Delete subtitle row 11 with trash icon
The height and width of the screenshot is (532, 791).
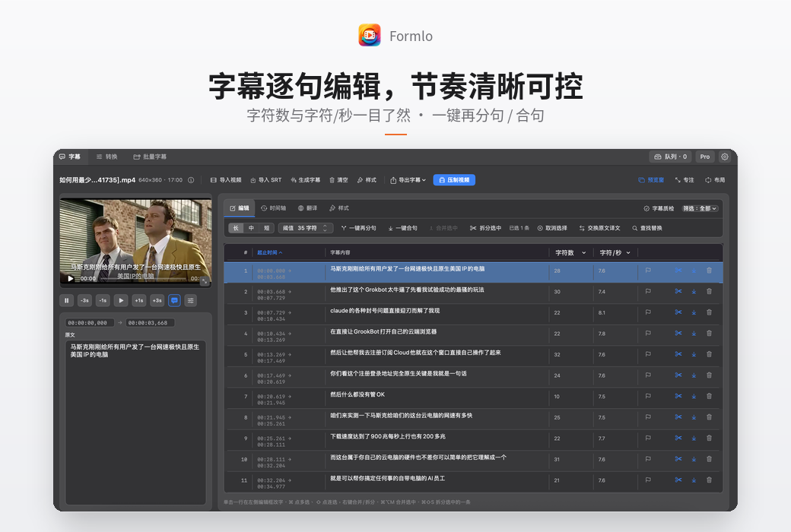pos(709,480)
